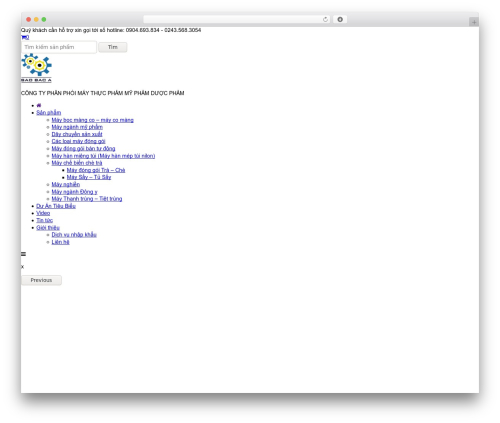The image size is (500, 423).
Task: Open new tab with plus button
Action: click(x=474, y=22)
